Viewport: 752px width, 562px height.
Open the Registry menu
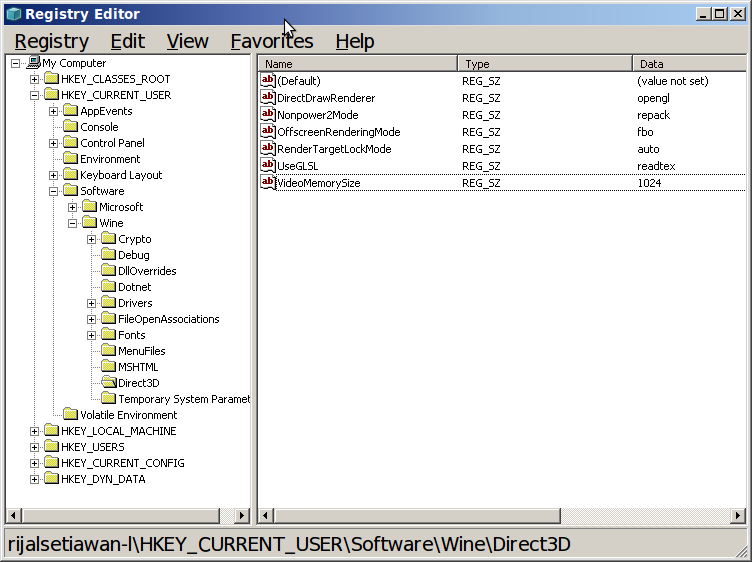click(x=52, y=41)
